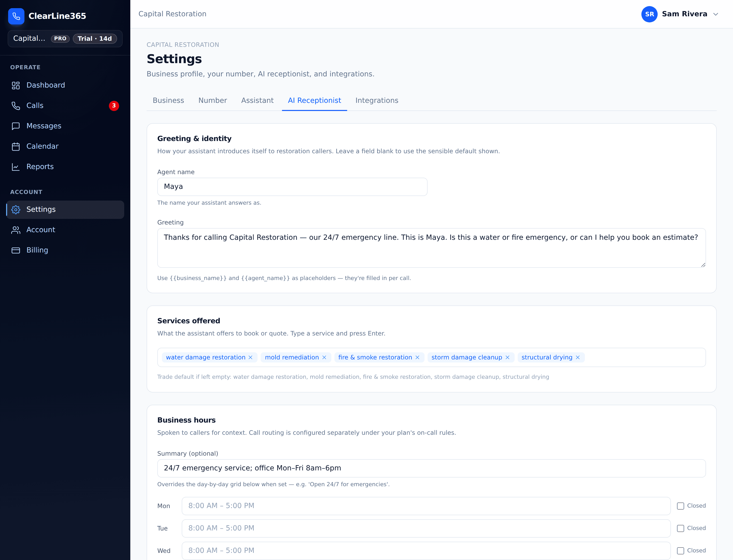Check the Closed box for Mon

pos(681,506)
